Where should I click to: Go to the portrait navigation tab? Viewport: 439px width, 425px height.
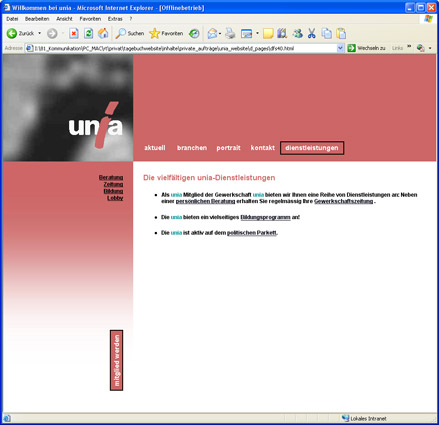[x=228, y=148]
